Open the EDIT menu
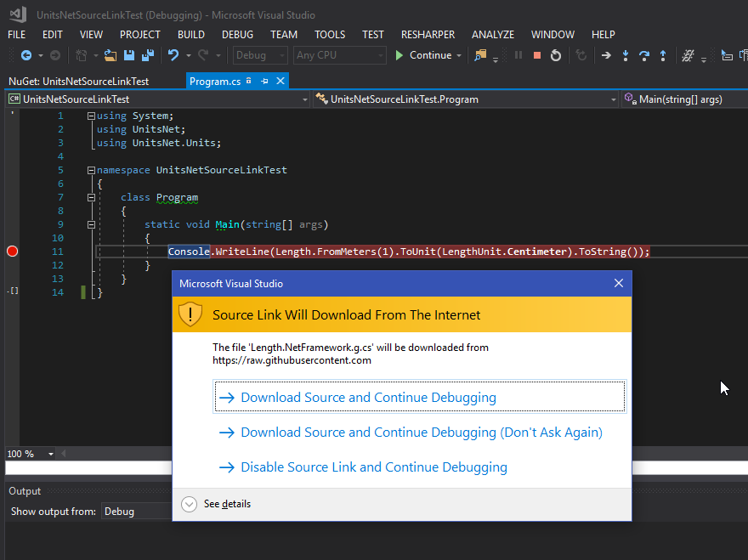Screen dimensions: 748x560 pyautogui.click(x=53, y=35)
